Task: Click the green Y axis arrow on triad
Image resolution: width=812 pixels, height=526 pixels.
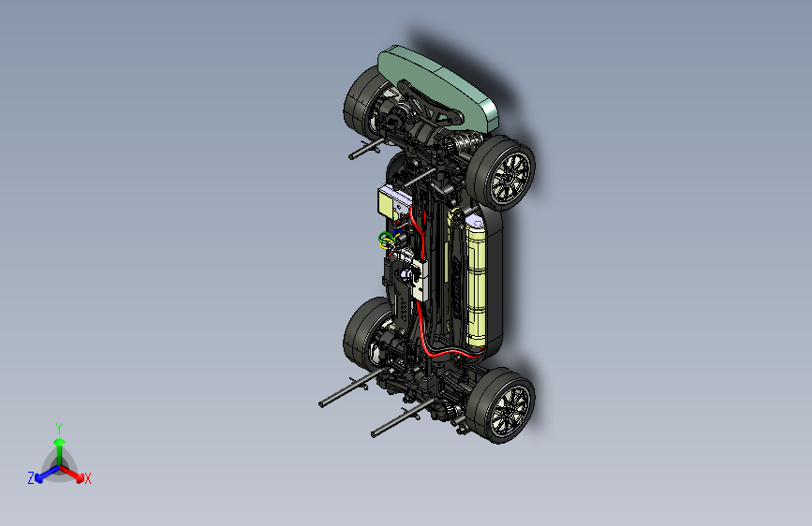Action: pyautogui.click(x=59, y=446)
